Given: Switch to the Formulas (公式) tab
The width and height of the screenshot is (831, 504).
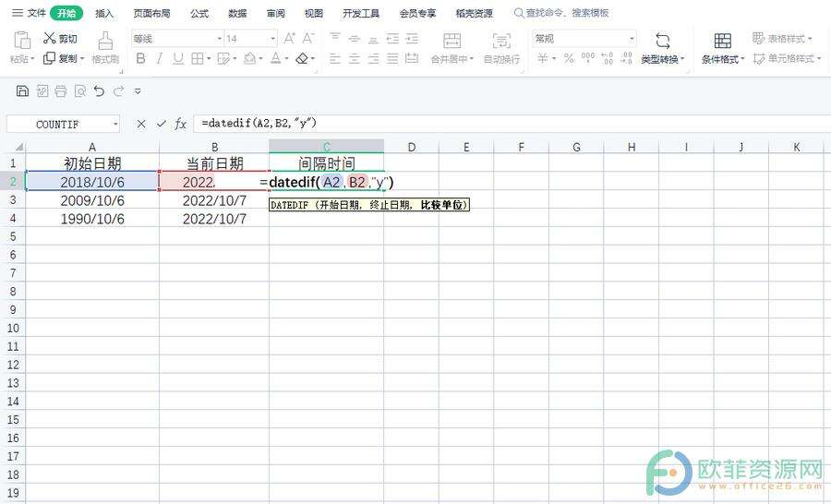Looking at the screenshot, I should click(x=199, y=13).
